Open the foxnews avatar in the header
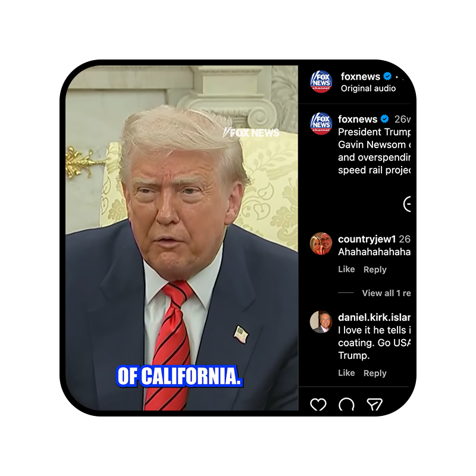This screenshot has width=476, height=476. point(321,82)
